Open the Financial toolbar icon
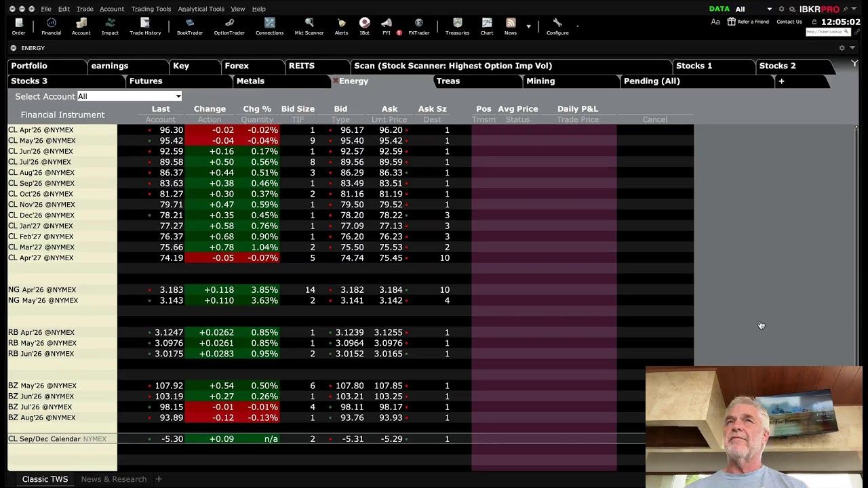 pyautogui.click(x=51, y=26)
